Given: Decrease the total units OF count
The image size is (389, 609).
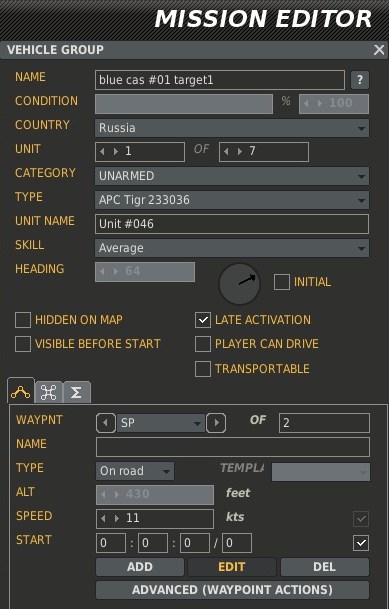Looking at the screenshot, I should pyautogui.click(x=227, y=151).
